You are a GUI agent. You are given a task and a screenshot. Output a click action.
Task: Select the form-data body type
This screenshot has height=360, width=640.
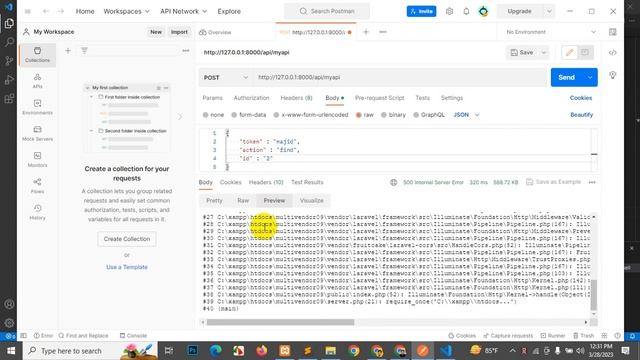coord(249,115)
